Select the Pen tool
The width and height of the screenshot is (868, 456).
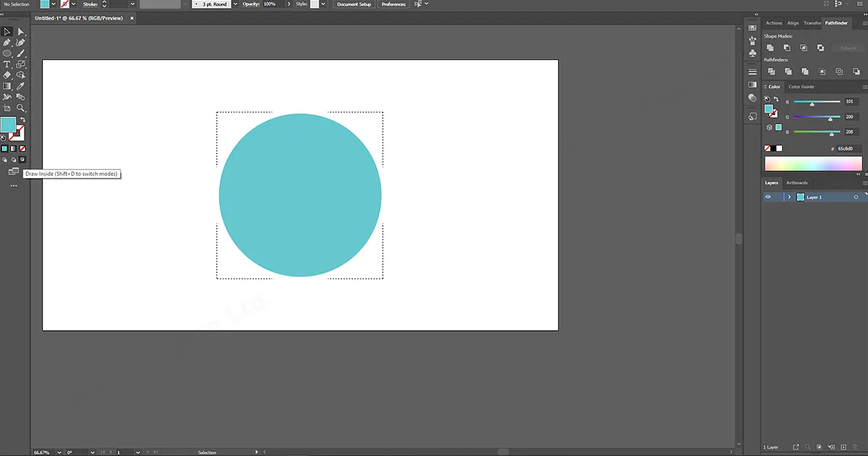(x=7, y=42)
